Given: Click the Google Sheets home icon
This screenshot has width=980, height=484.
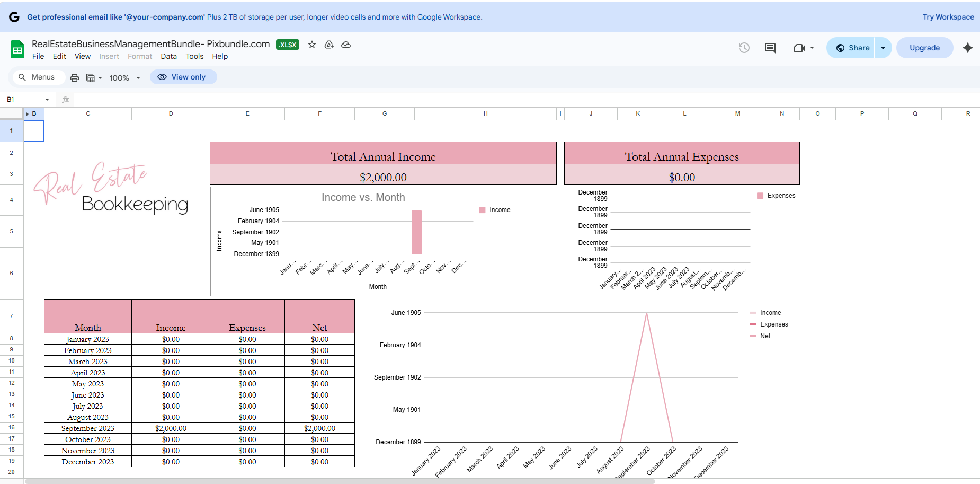Looking at the screenshot, I should pyautogui.click(x=17, y=50).
